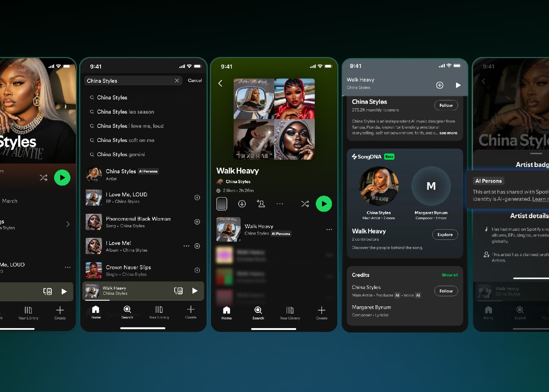Expand artist bio with see more

point(448,133)
